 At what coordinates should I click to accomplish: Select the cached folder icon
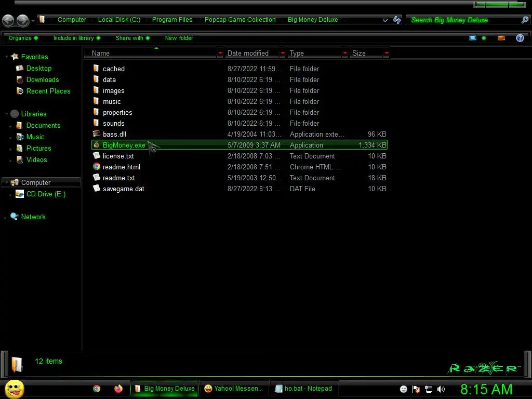(x=96, y=69)
